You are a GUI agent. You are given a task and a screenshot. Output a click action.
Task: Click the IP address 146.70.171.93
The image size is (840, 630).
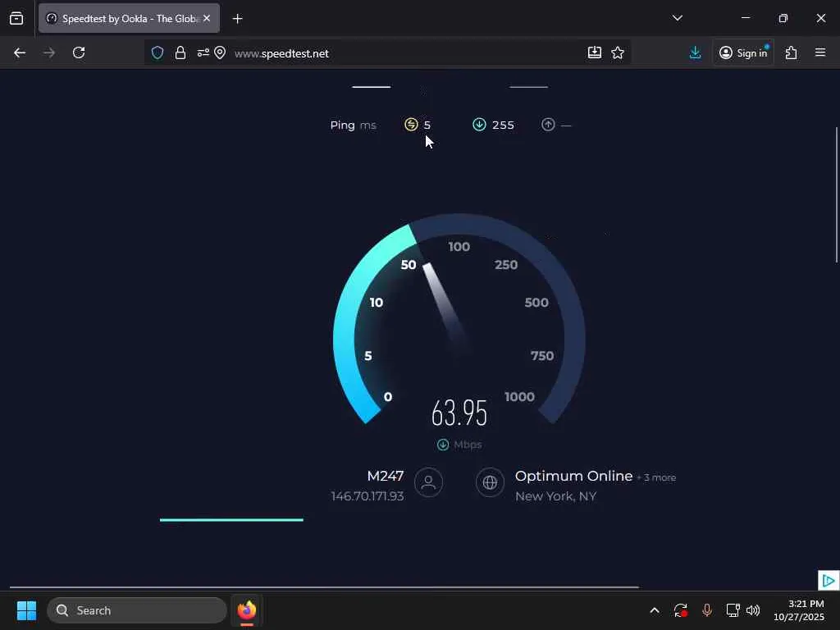[367, 496]
